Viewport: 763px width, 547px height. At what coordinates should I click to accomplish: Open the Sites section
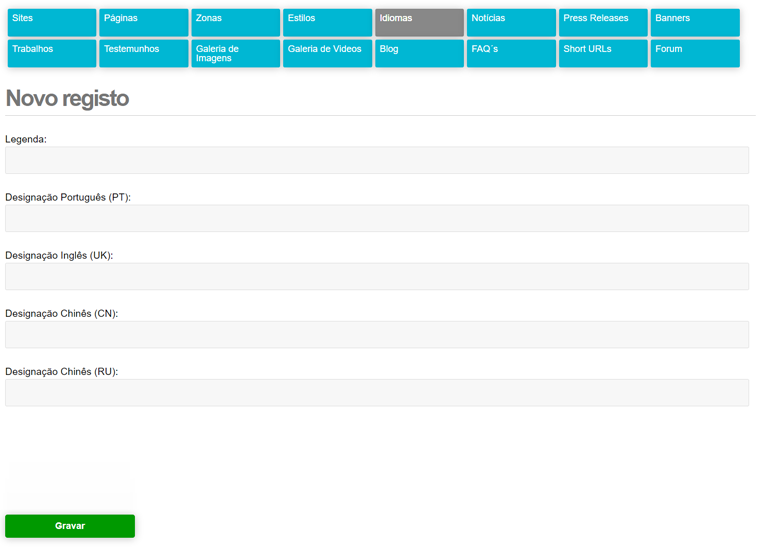point(52,22)
